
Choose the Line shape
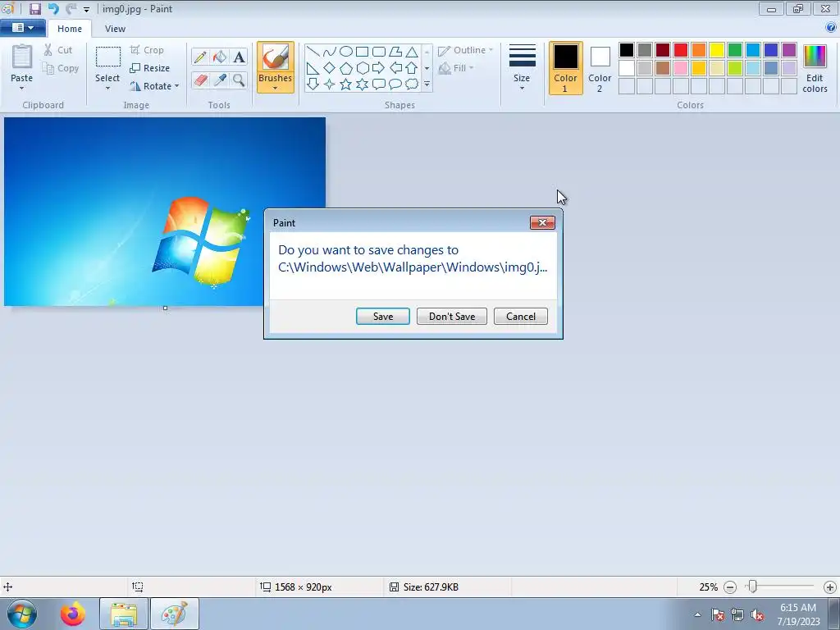(x=313, y=52)
